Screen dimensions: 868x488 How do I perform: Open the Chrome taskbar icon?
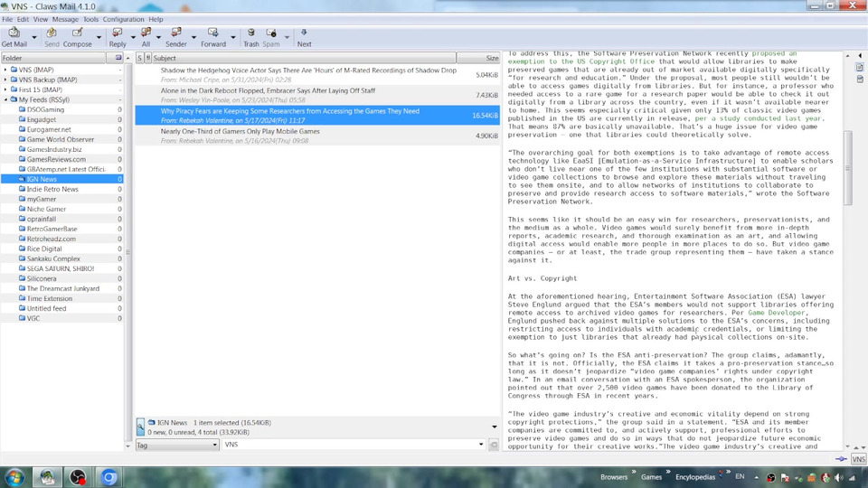tap(109, 477)
